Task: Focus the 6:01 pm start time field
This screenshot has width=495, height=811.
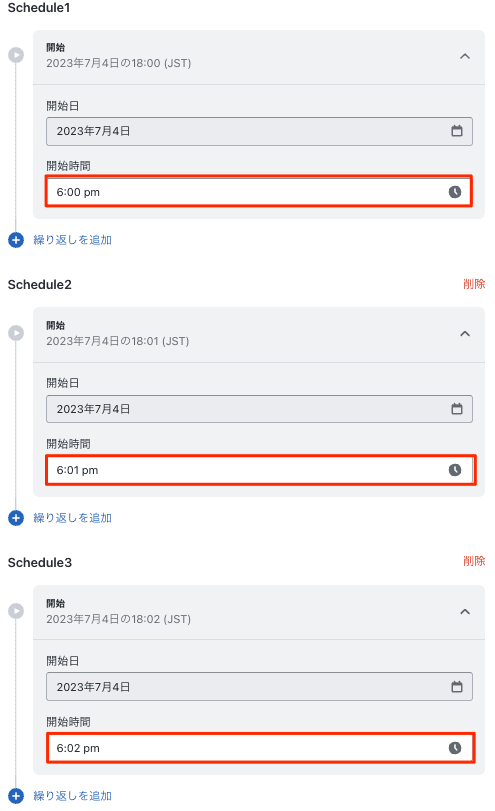Action: coord(261,470)
